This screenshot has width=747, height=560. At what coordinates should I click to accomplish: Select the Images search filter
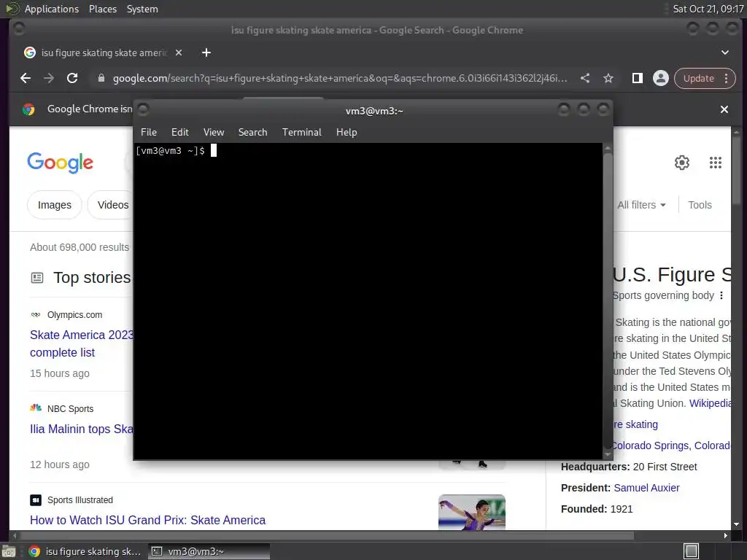click(55, 205)
